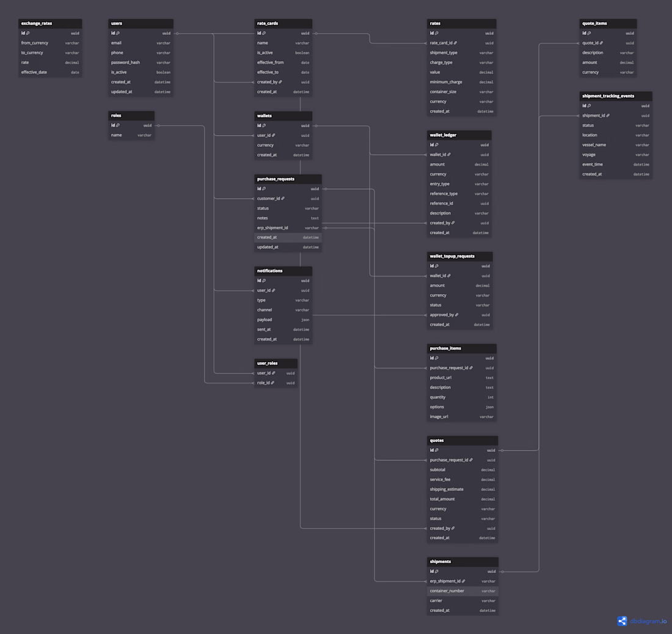Screen dimensions: 672x634
Task: Click the roles table header
Action: click(131, 116)
